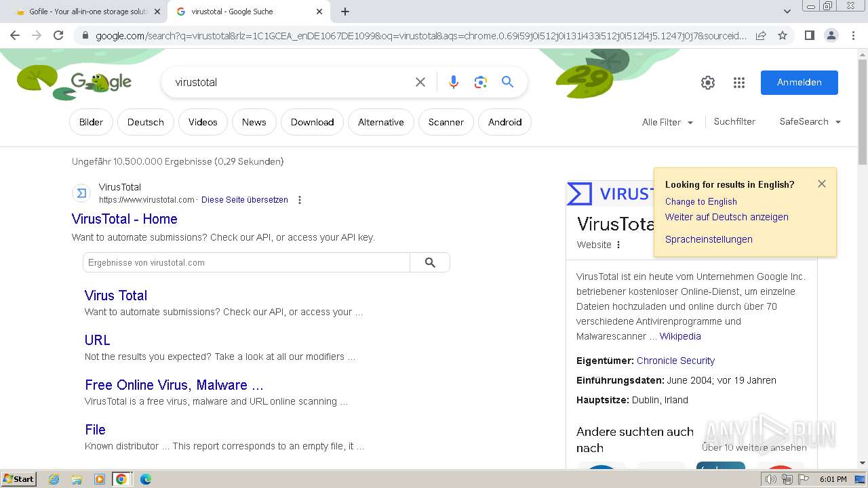Viewport: 868px width, 488px height.
Task: Click the site search magnifier button
Action: tap(430, 262)
